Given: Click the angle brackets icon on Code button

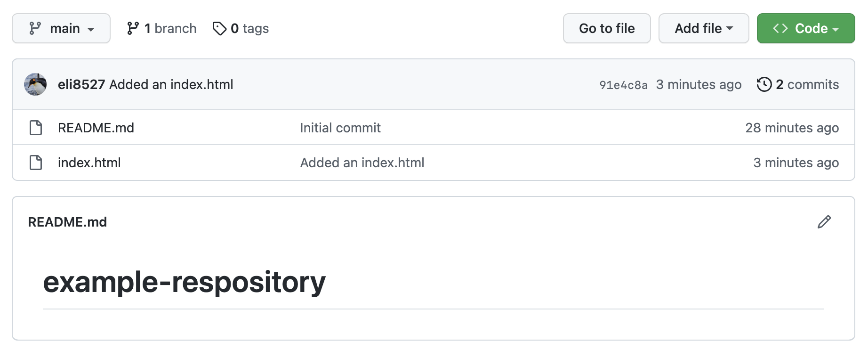Looking at the screenshot, I should tap(780, 29).
